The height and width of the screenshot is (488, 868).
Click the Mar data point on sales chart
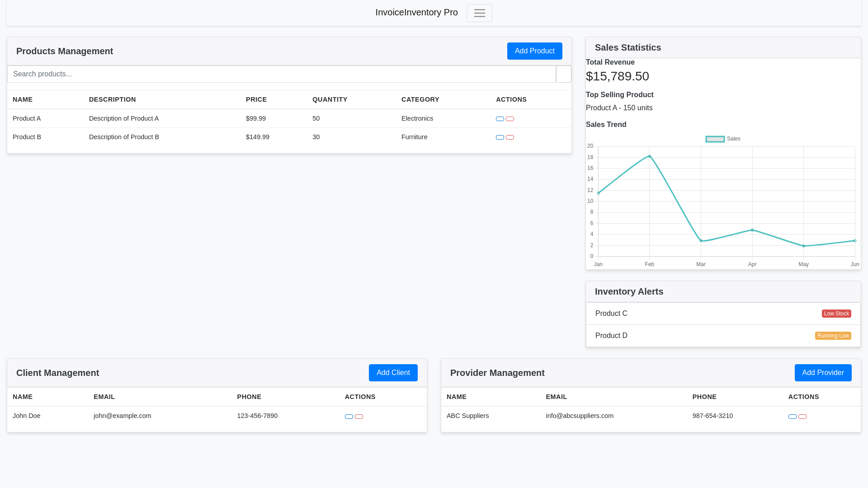[701, 241]
